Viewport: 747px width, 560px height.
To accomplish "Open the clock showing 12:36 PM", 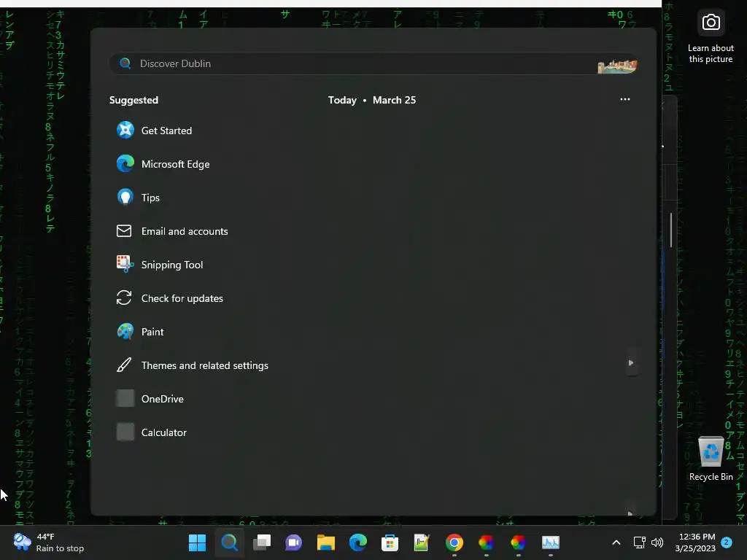I will (x=695, y=542).
